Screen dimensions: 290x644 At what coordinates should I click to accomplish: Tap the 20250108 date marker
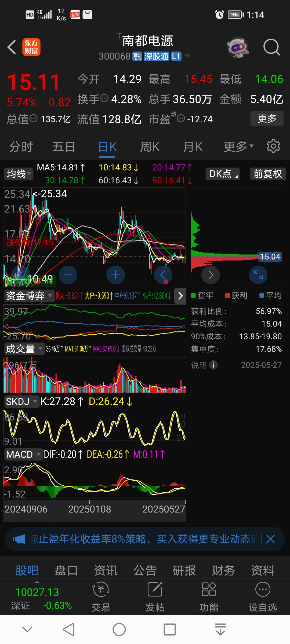(89, 509)
